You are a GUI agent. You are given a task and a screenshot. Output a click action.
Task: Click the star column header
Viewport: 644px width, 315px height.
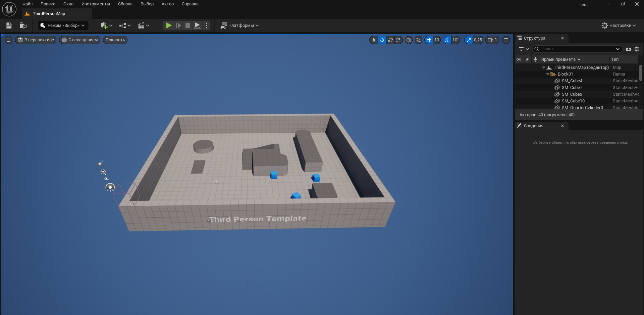pos(527,59)
